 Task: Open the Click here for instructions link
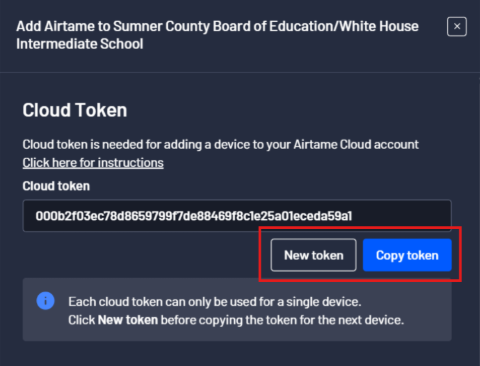pyautogui.click(x=93, y=163)
